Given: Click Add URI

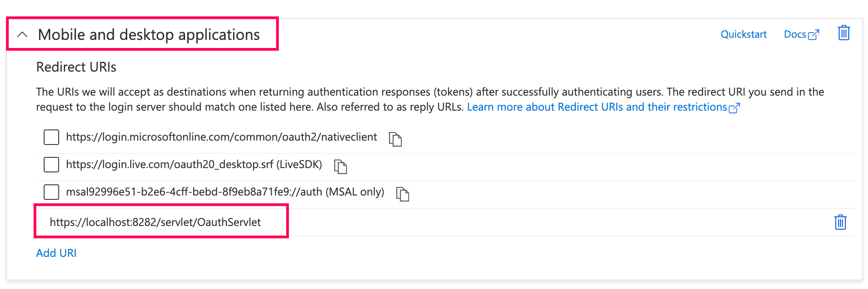Looking at the screenshot, I should (x=56, y=253).
